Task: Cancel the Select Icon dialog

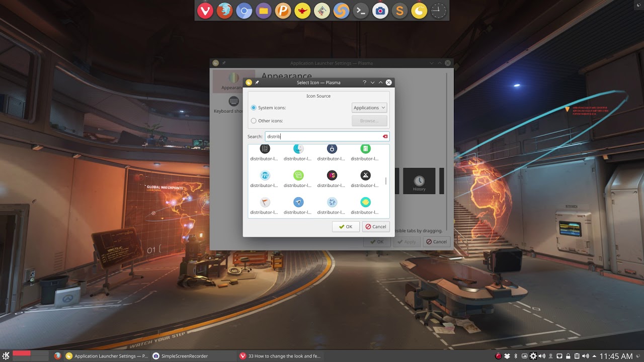Action: coord(376,227)
